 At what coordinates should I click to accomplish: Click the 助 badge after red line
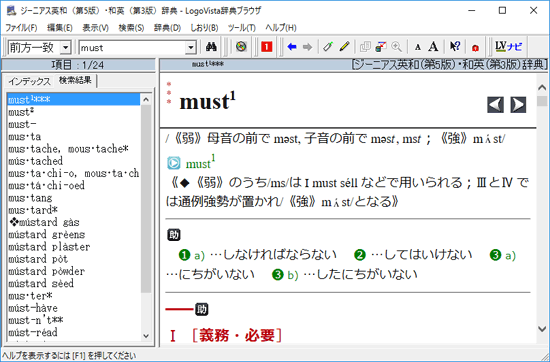202,309
